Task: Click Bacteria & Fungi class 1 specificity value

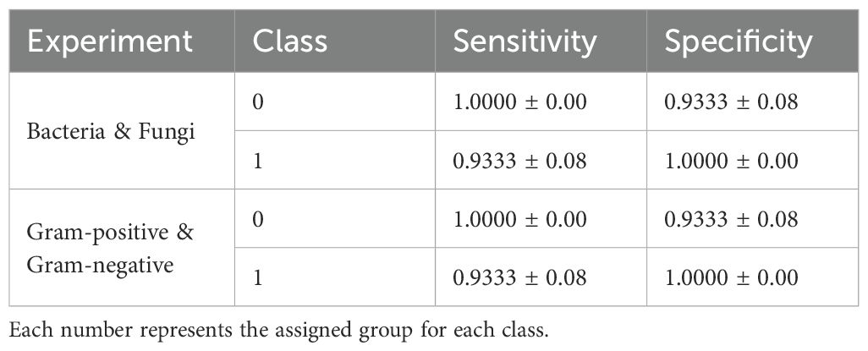Action: [x=731, y=161]
